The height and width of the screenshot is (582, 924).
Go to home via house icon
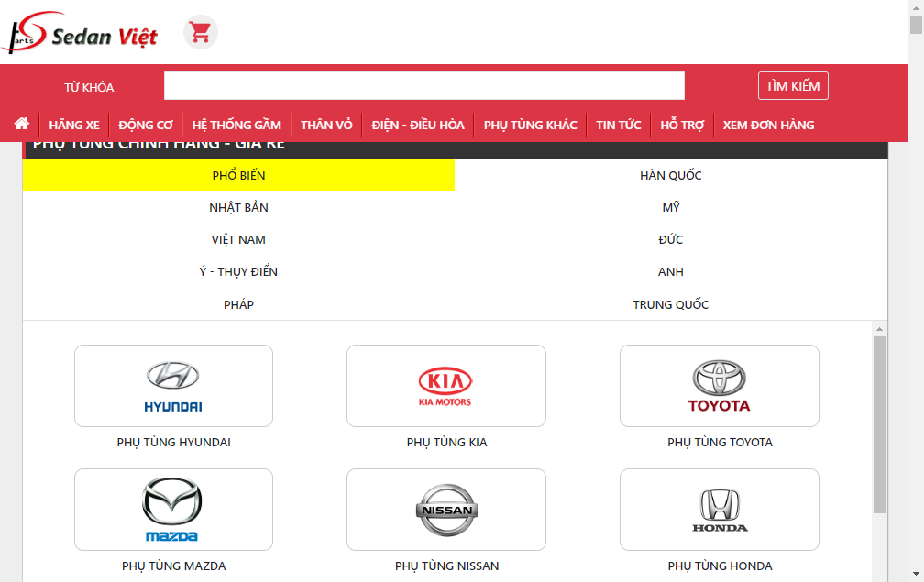coord(22,124)
